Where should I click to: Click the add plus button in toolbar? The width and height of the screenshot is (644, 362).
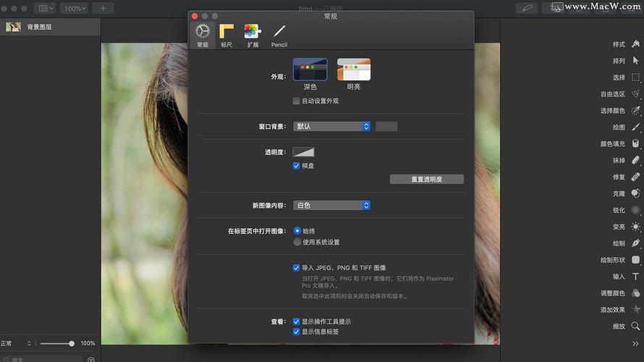[x=103, y=8]
